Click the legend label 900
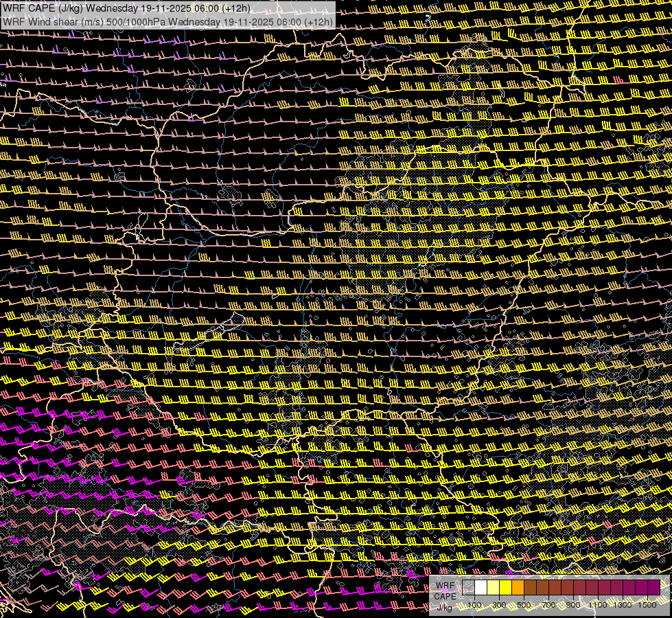 point(573,605)
